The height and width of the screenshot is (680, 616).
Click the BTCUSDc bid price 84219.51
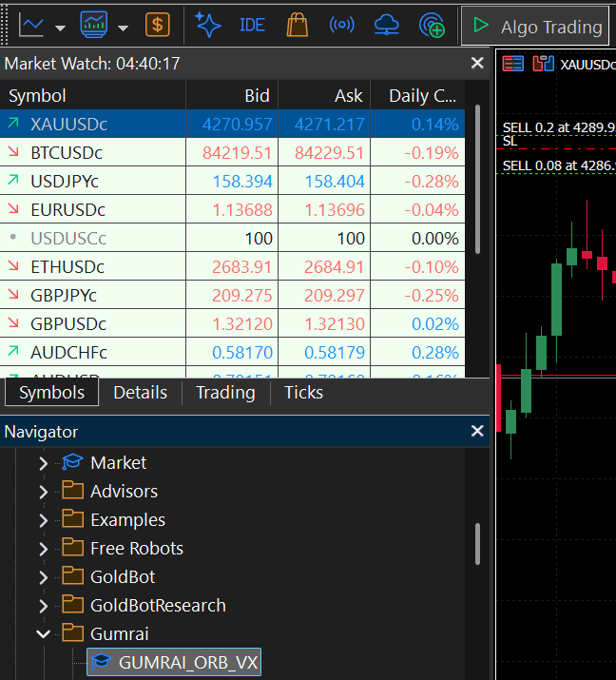(237, 153)
